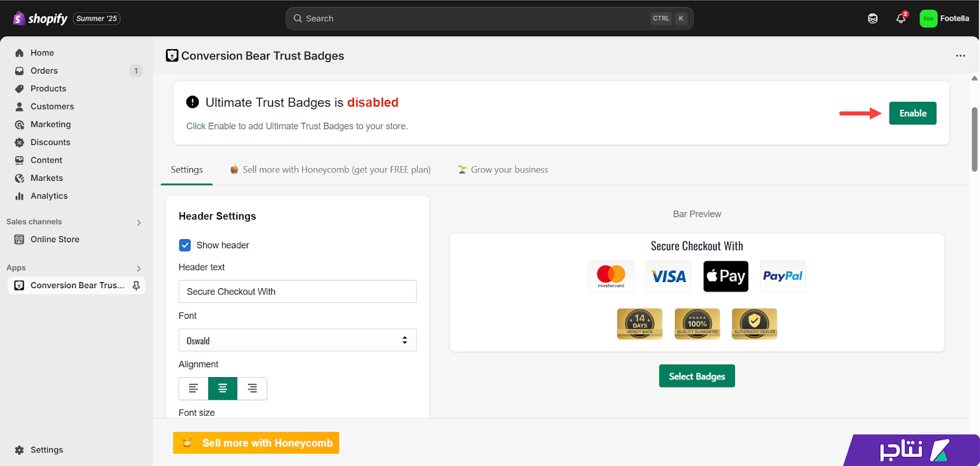Click the page vertical scrollbar
Image resolution: width=980 pixels, height=466 pixels.
(x=974, y=140)
